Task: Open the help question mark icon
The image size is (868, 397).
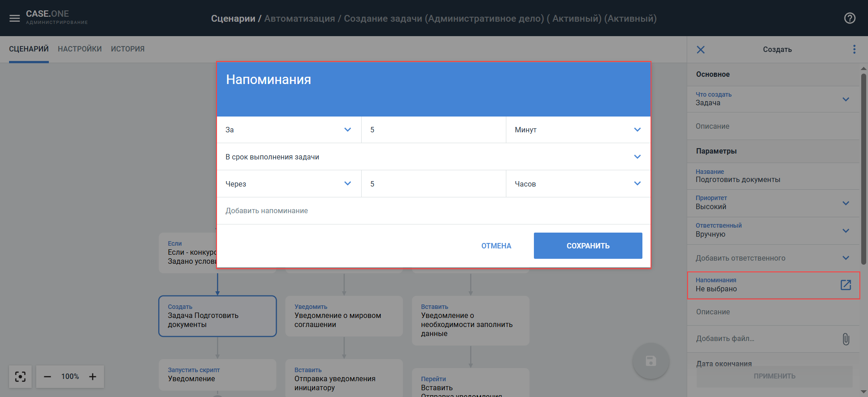Action: 849,19
